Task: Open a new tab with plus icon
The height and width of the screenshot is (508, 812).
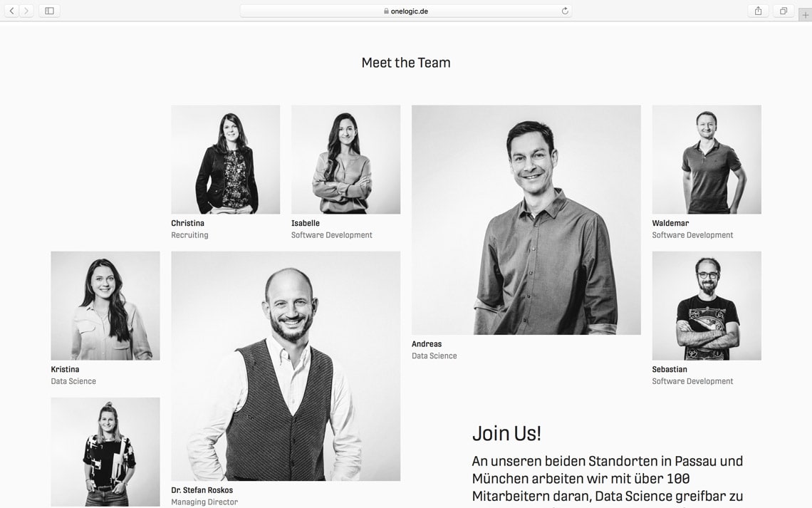Action: click(806, 15)
